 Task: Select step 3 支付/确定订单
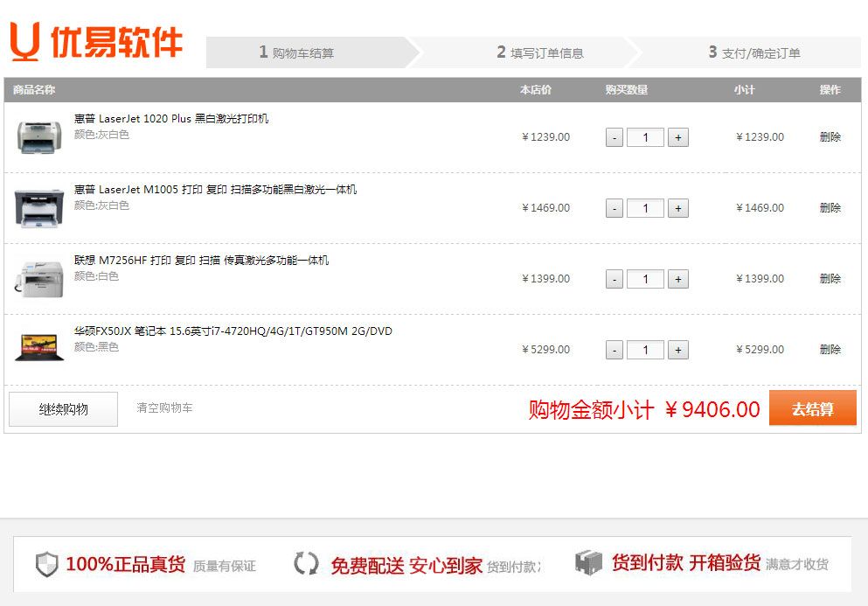[754, 52]
